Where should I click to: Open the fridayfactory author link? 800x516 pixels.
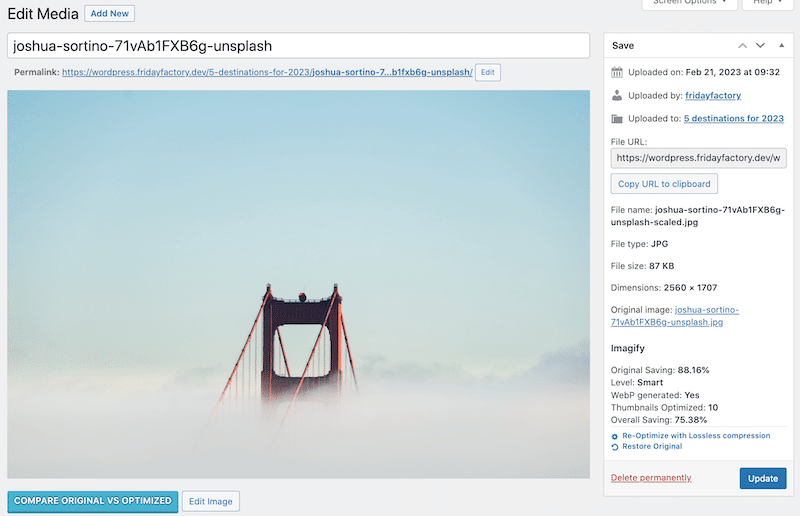(713, 95)
